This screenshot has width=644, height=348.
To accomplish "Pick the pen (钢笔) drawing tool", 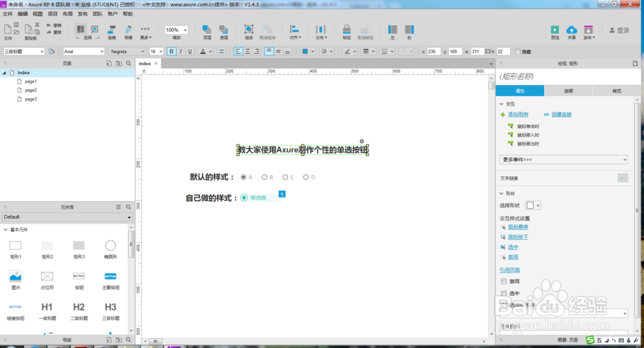I will 129,32.
